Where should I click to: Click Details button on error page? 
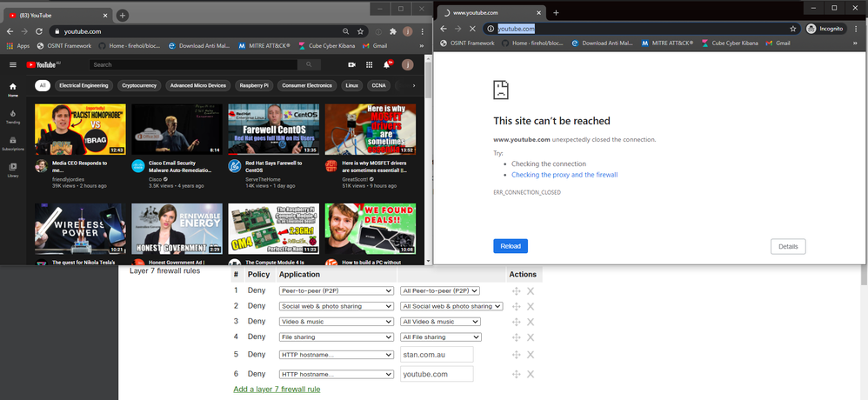point(788,247)
